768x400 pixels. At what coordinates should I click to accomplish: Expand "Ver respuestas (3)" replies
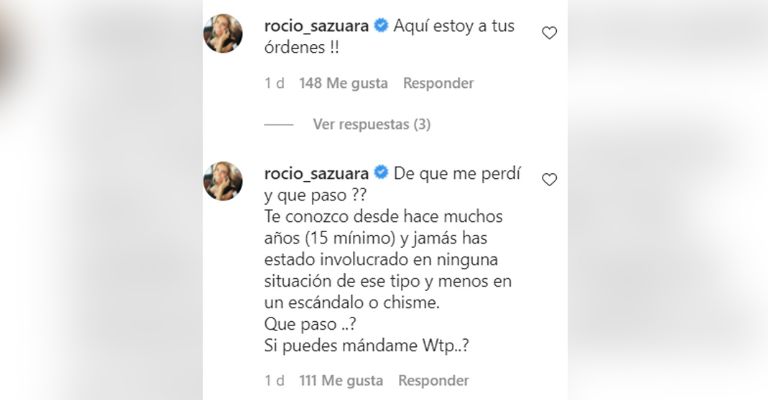tap(372, 124)
